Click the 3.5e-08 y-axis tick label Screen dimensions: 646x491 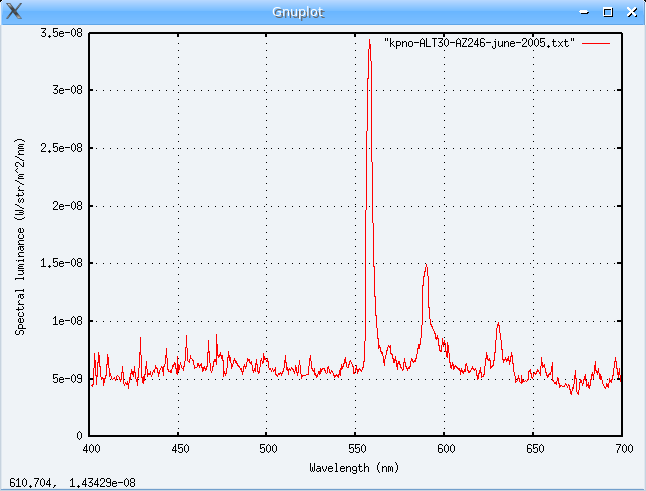62,33
